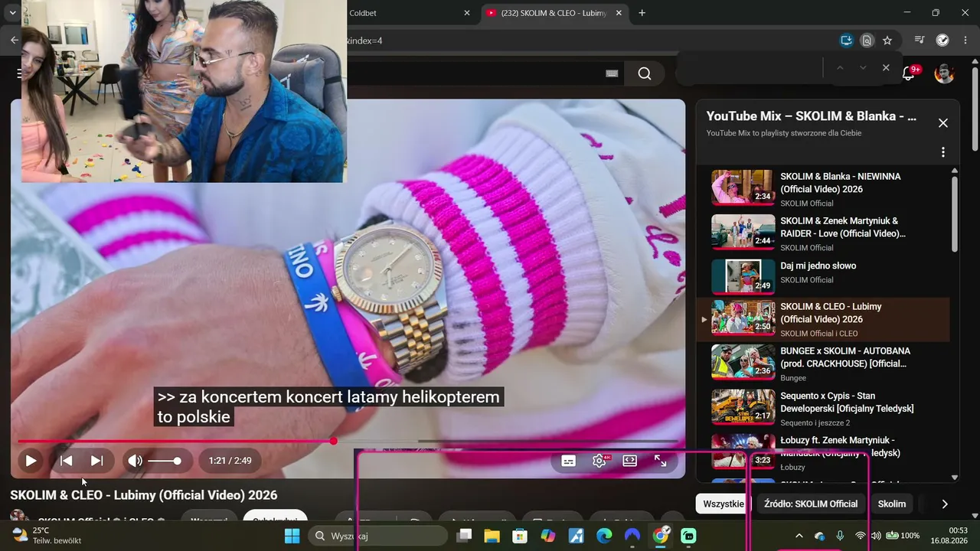Screen dimensions: 980x551
Task: Open File Explorer from the taskbar
Action: [492, 536]
